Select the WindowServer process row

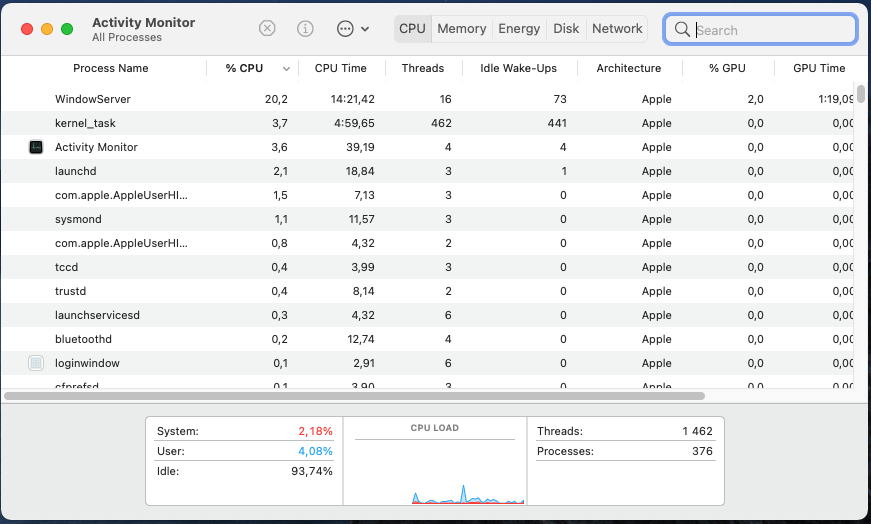(428, 99)
